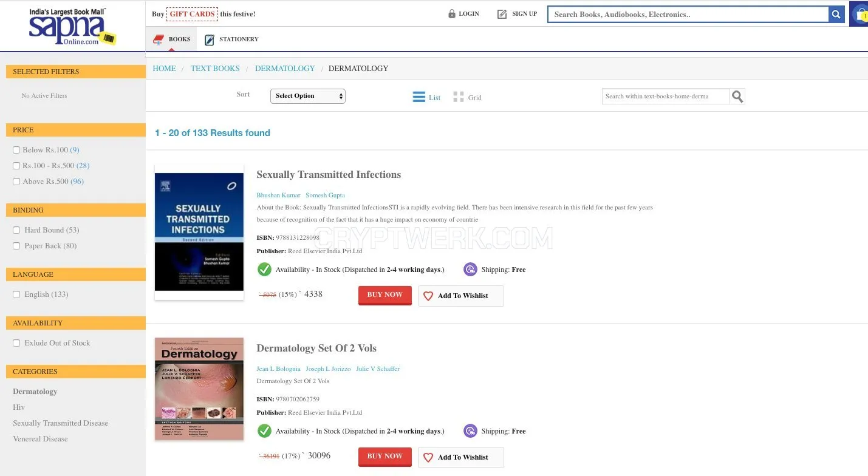Click the Gift Cards link
The height and width of the screenshot is (476, 868).
[x=192, y=14]
